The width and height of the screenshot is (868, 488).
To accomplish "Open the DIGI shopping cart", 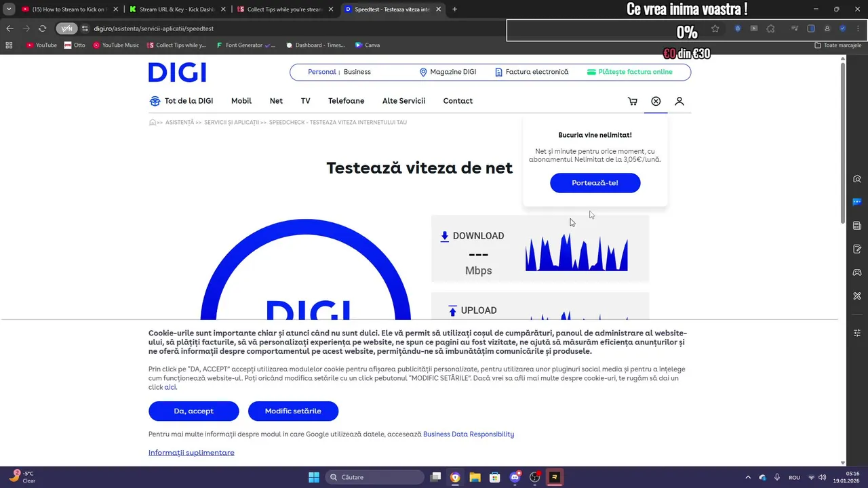I will click(633, 101).
